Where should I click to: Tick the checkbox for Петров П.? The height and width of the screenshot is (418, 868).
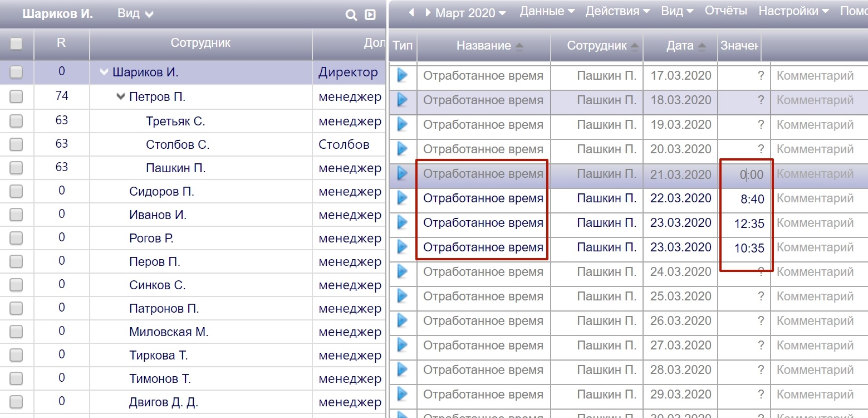pos(16,97)
